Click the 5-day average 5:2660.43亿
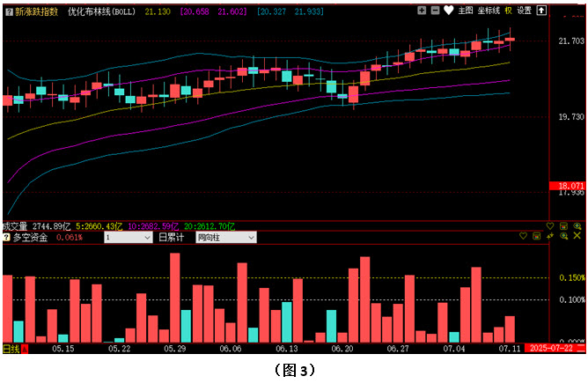The image size is (588, 391). click(x=99, y=226)
